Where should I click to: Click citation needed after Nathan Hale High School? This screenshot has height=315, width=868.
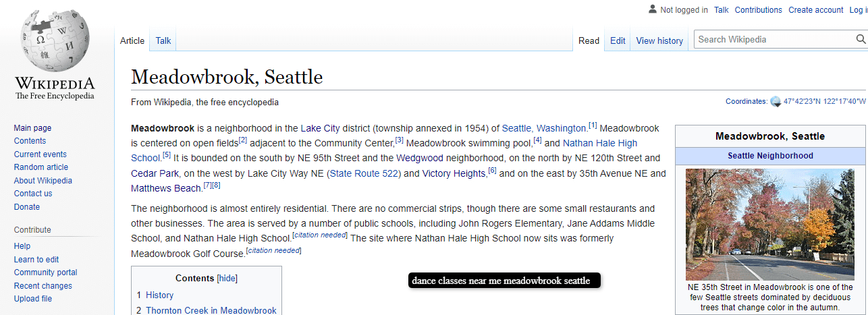[320, 235]
